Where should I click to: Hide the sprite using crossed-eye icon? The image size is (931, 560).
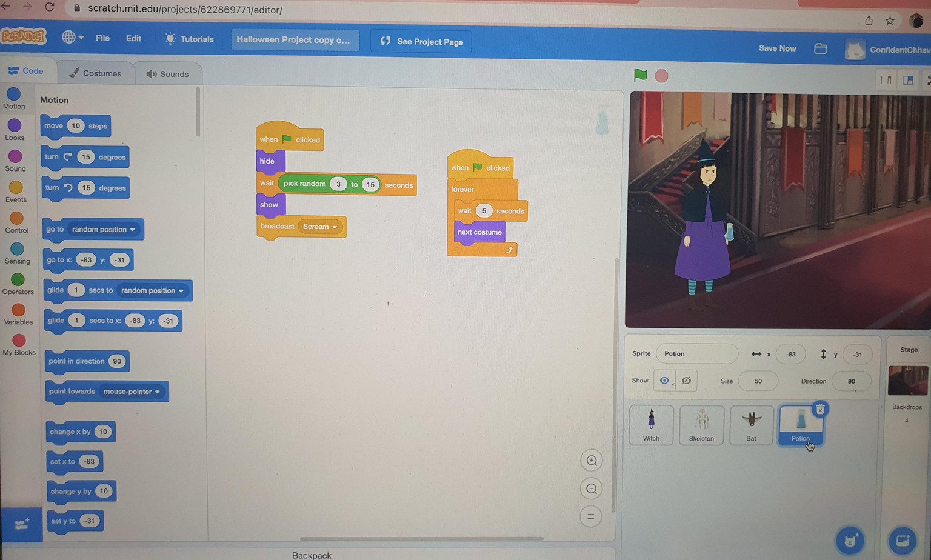[686, 381]
